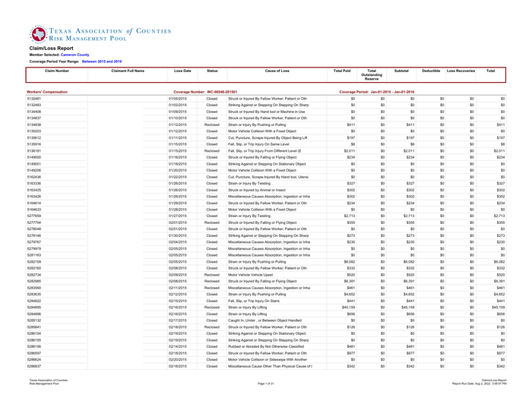Click the loss date 01/29/2015

(x=177, y=203)
